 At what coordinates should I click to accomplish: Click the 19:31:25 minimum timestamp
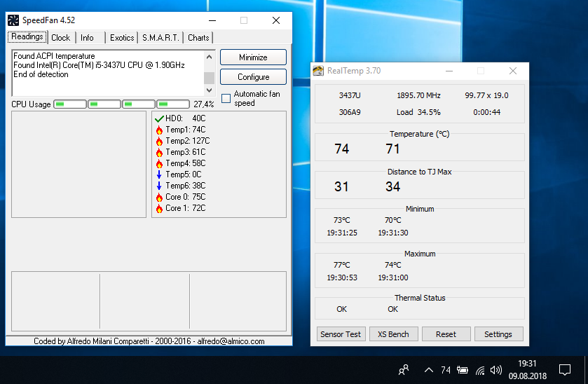point(342,233)
